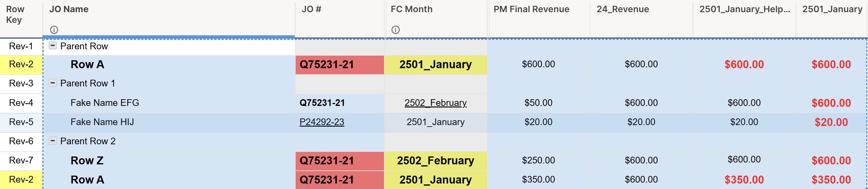Open the 2502_February link in Rev-4 row
This screenshot has width=868, height=189.
point(435,103)
